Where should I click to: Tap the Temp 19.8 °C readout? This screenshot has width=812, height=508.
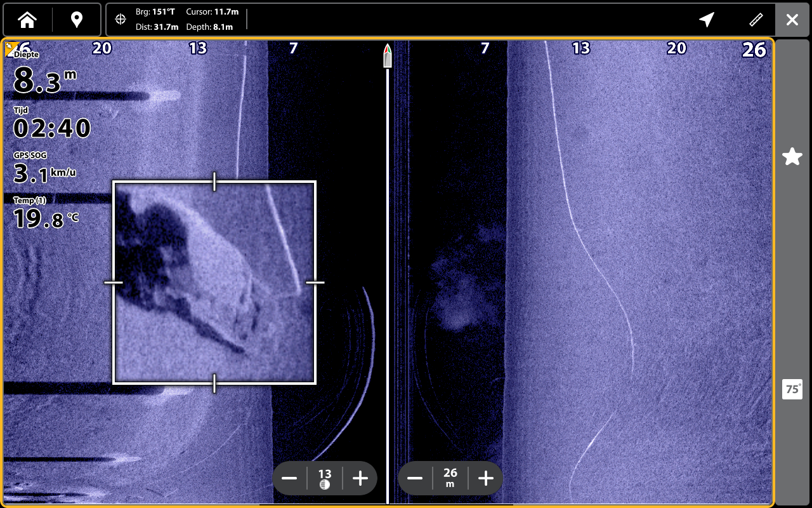click(x=46, y=213)
